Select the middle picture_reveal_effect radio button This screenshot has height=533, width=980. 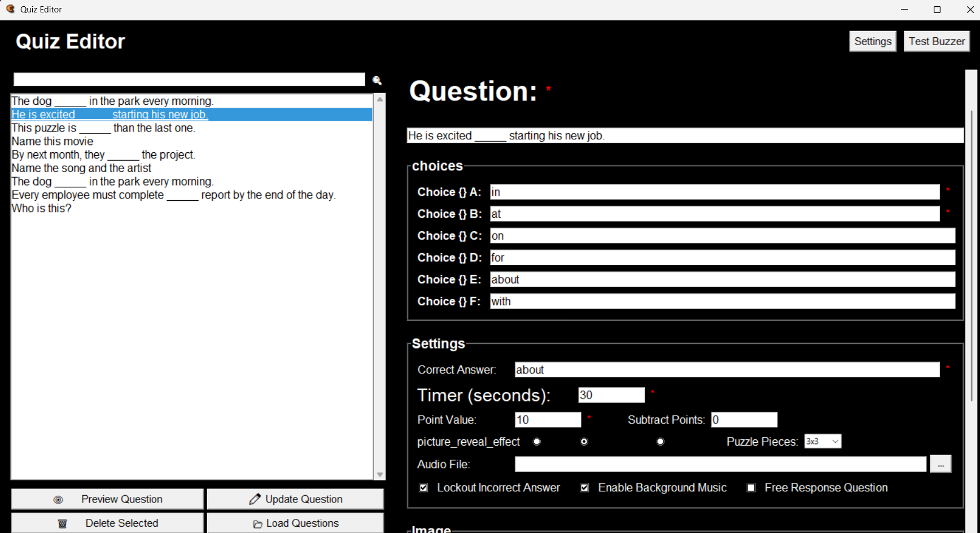[x=584, y=442]
